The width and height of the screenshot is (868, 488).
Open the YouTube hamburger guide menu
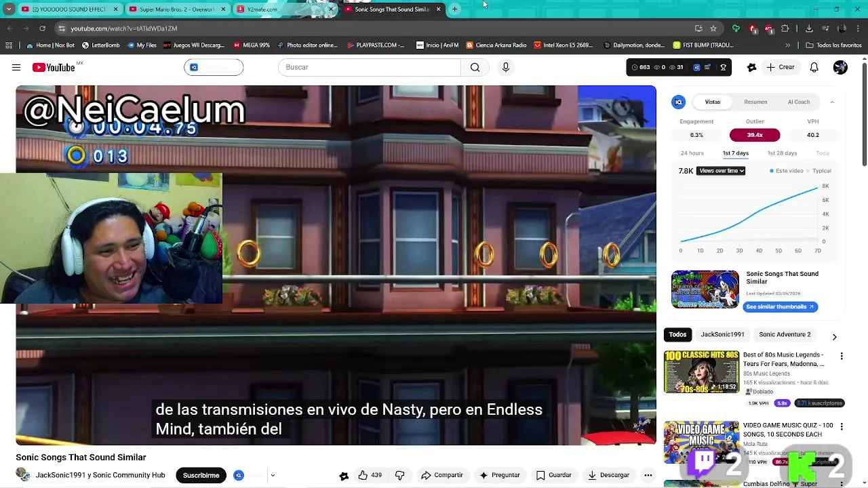16,67
